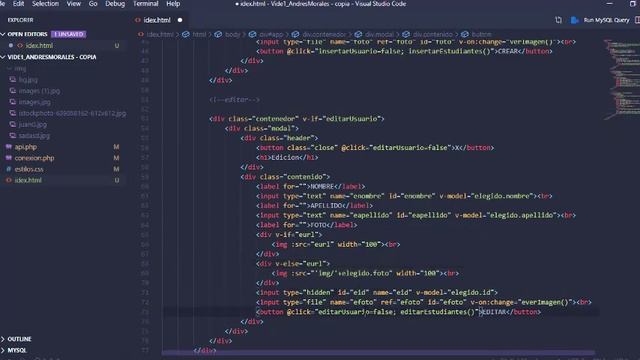Screen dimensions: 640x360
Task: Open the Help menu
Action: click(173, 4)
